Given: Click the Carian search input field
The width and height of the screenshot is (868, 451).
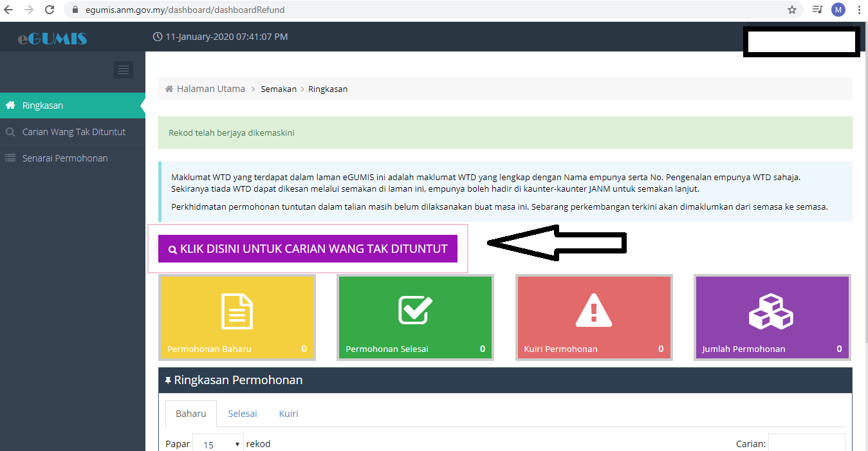Looking at the screenshot, I should [806, 443].
